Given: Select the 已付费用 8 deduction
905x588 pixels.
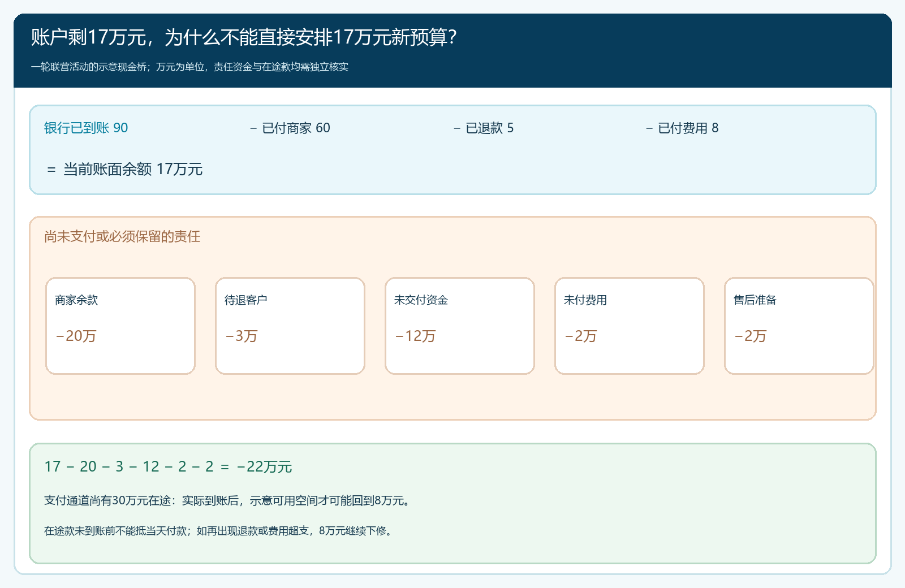Looking at the screenshot, I should [682, 128].
